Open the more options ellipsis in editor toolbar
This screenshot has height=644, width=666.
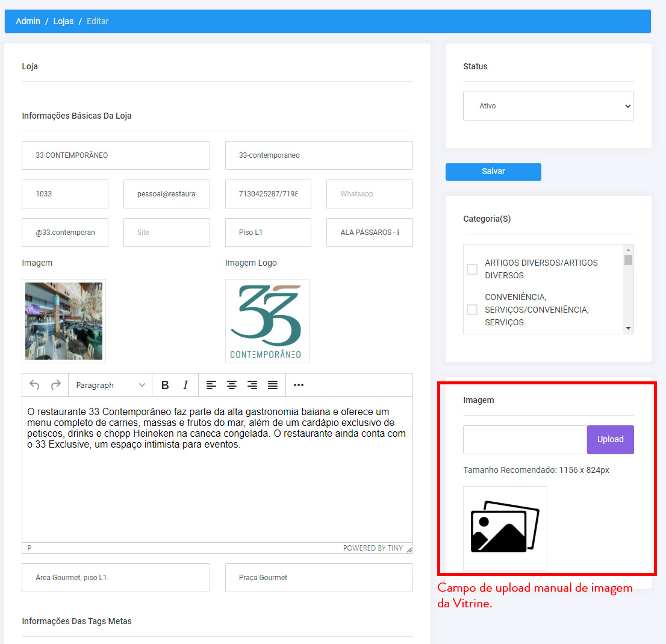click(299, 386)
